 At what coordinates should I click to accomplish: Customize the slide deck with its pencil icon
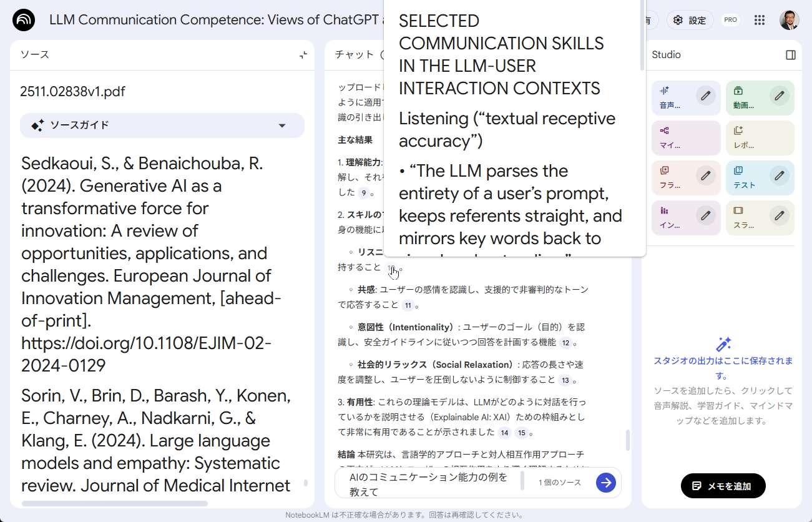click(779, 215)
